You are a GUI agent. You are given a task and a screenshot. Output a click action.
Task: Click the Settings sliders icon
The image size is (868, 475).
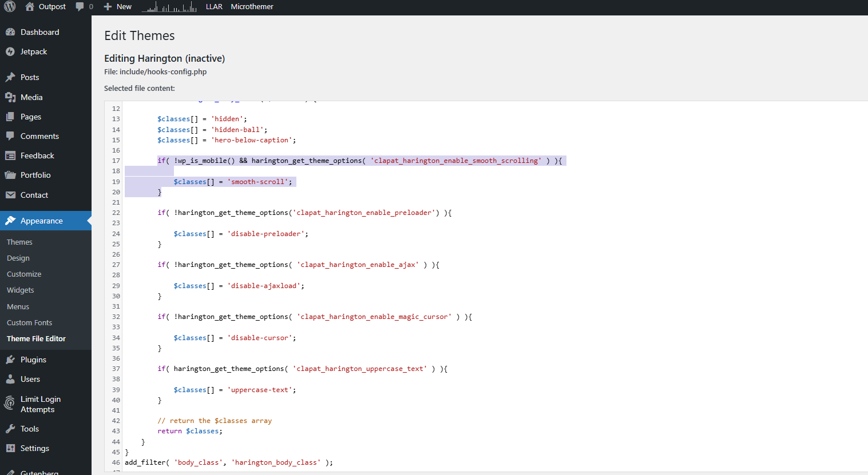(10, 448)
